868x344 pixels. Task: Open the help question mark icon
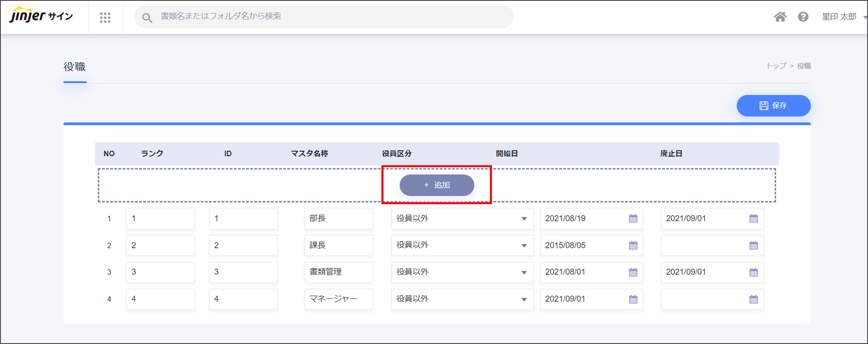(x=803, y=17)
